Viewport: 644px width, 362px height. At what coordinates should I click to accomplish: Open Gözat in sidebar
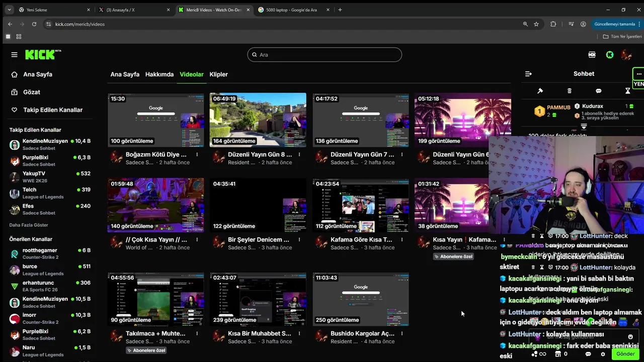(26, 92)
